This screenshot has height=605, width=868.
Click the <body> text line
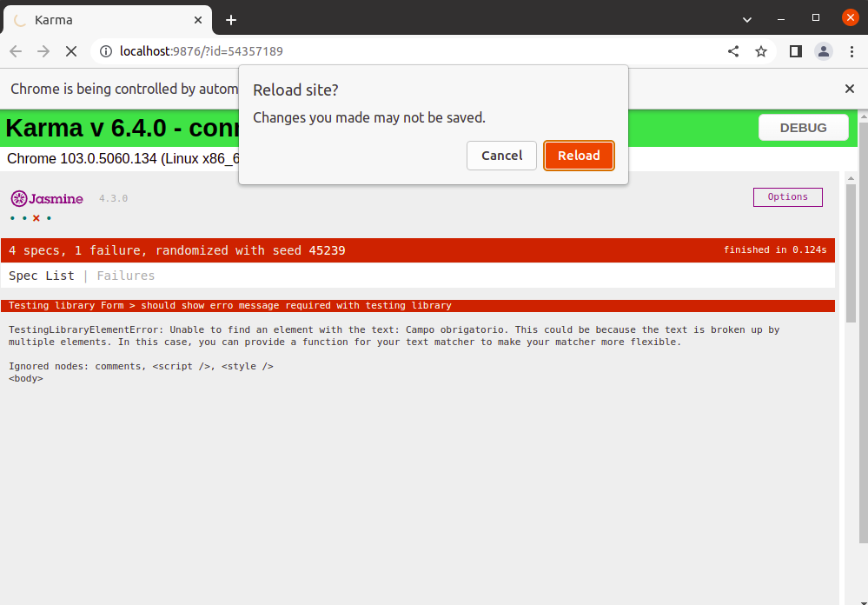pyautogui.click(x=26, y=379)
